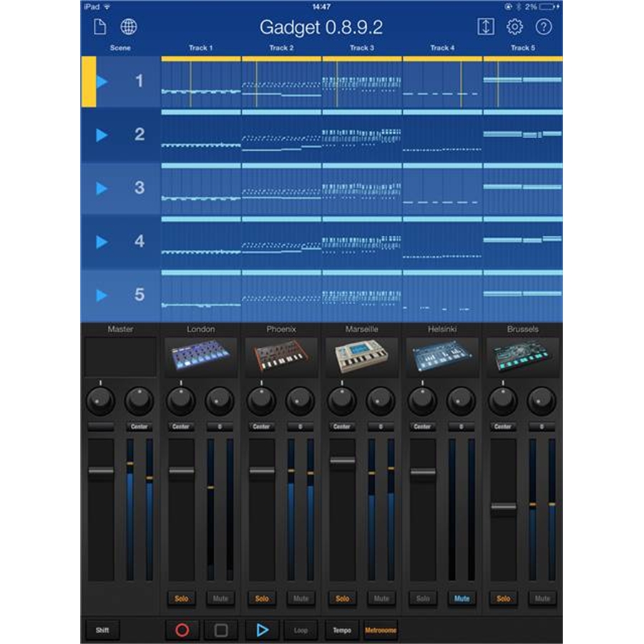Play scene 1
644x644 pixels.
click(102, 82)
